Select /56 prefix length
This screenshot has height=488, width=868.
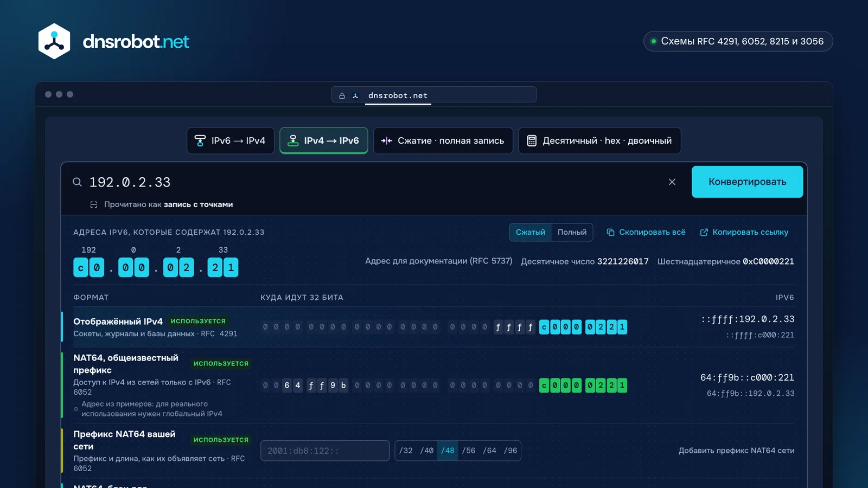(x=469, y=451)
